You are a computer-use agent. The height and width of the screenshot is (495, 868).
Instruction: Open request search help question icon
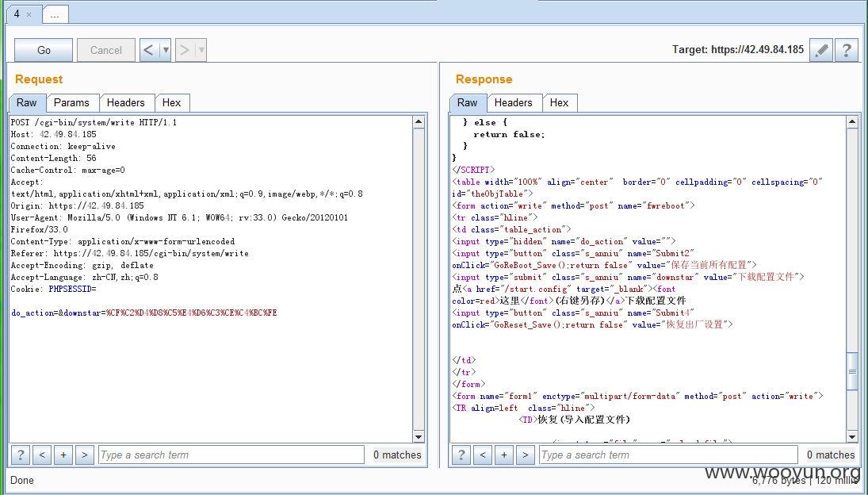click(21, 455)
